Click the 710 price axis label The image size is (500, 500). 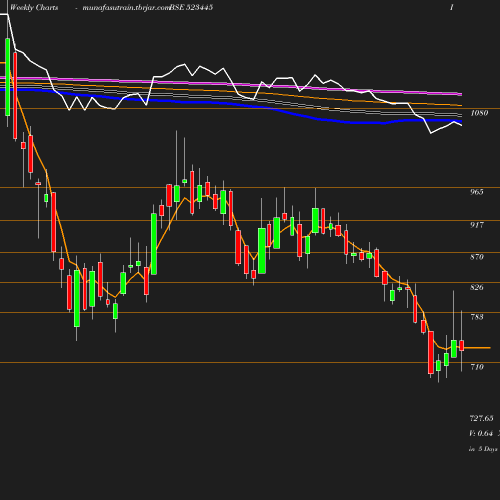[477, 367]
